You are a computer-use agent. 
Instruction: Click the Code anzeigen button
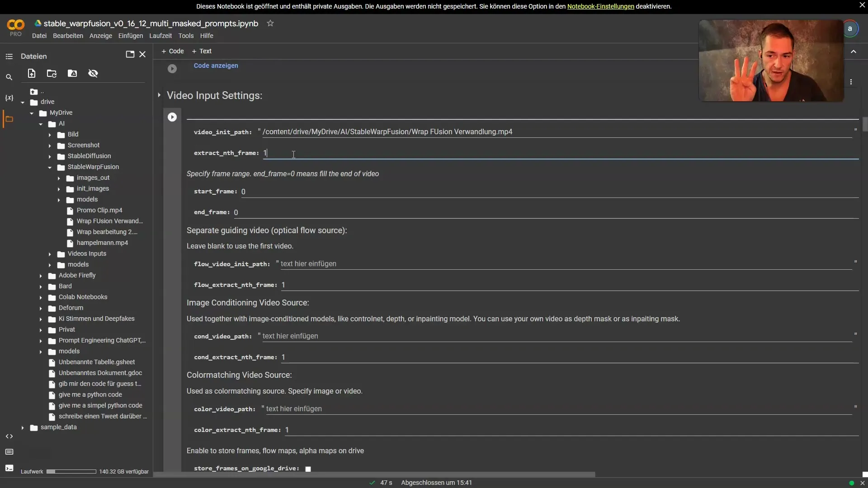pyautogui.click(x=216, y=66)
